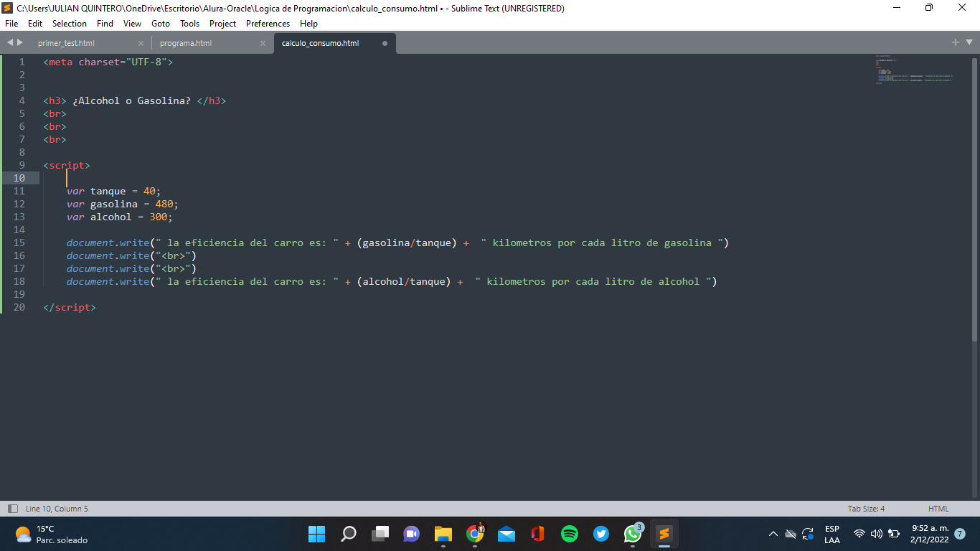This screenshot has height=551, width=980.
Task: Click the battery status icon
Action: coord(894,534)
